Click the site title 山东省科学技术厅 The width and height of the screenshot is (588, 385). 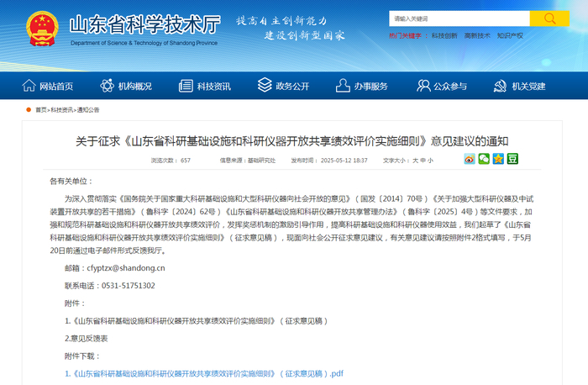click(145, 24)
